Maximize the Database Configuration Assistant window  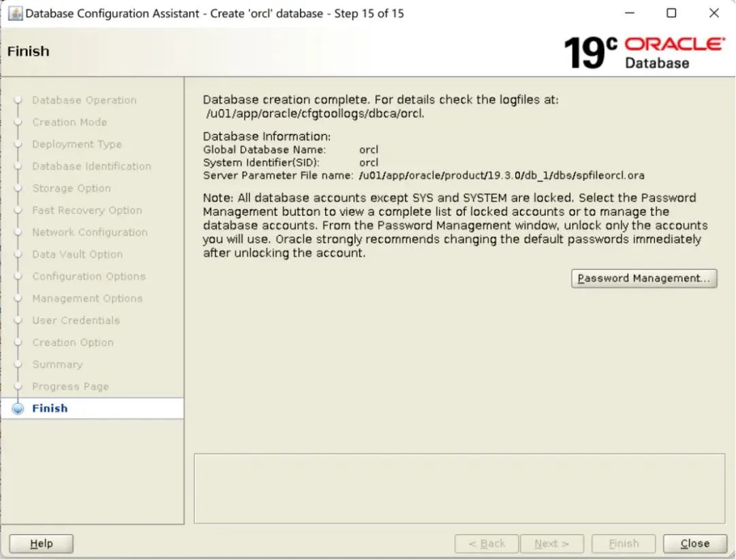(x=672, y=13)
